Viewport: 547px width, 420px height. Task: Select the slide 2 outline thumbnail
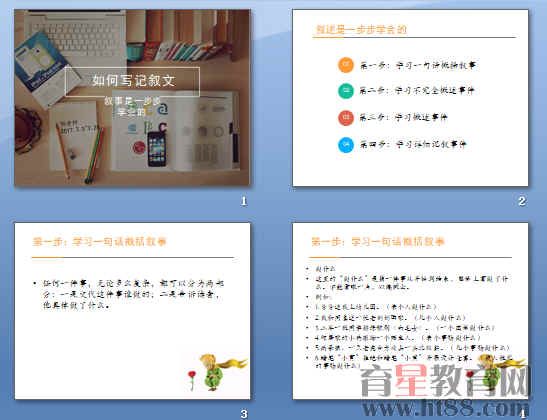[410, 98]
